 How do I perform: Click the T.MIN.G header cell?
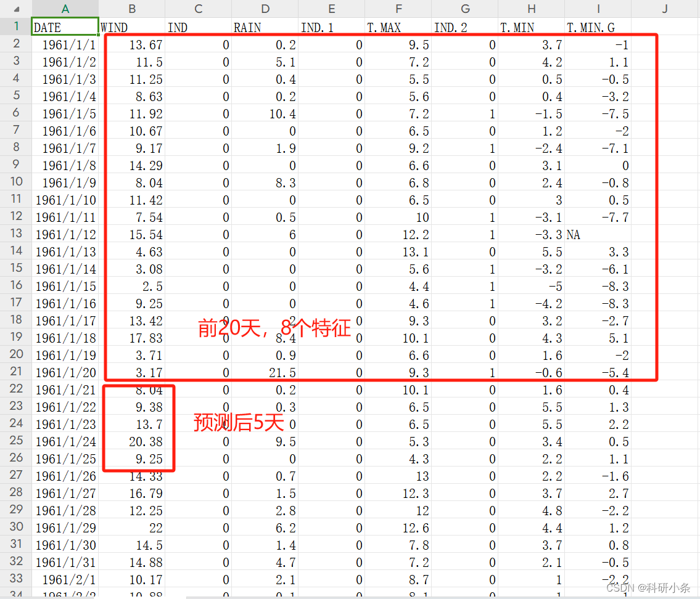(598, 26)
